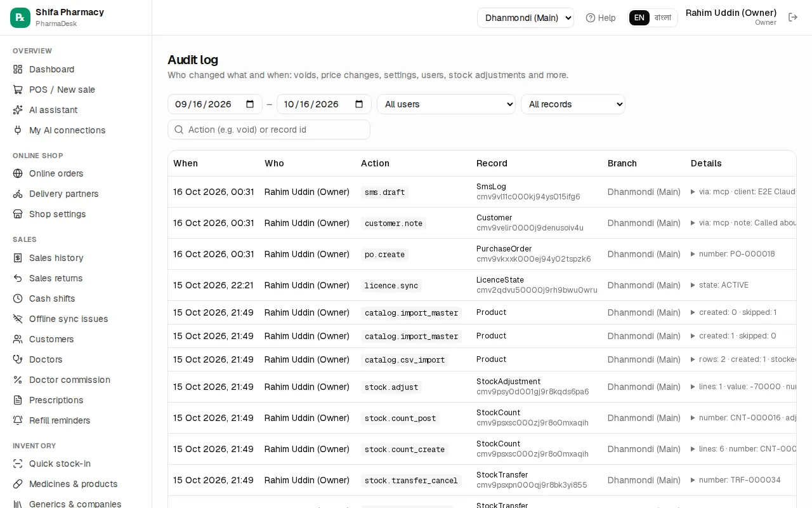Open calendar picker on start date 09/16/2026
This screenshot has width=812, height=508.
[x=250, y=104]
